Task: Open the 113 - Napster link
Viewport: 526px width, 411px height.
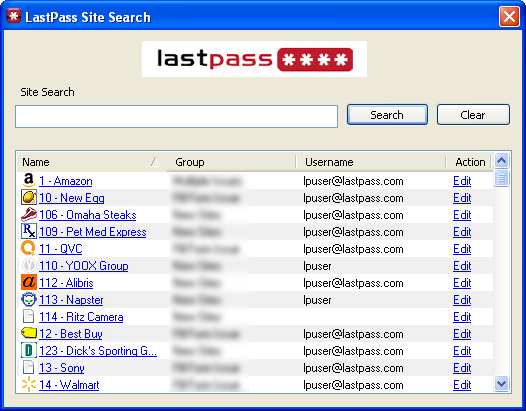Action: tap(71, 300)
